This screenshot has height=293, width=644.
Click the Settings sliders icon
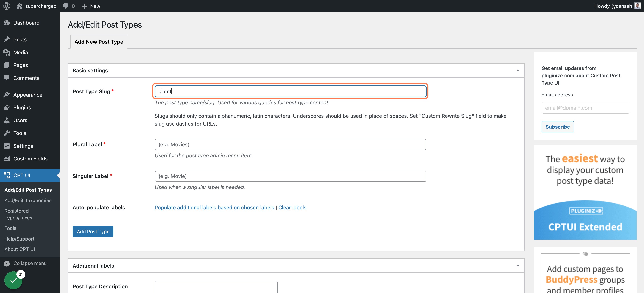(7, 146)
